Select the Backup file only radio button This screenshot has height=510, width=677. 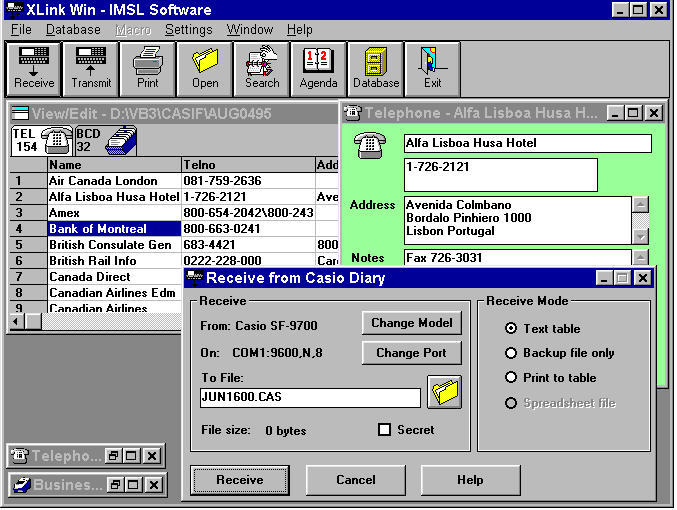click(511, 353)
